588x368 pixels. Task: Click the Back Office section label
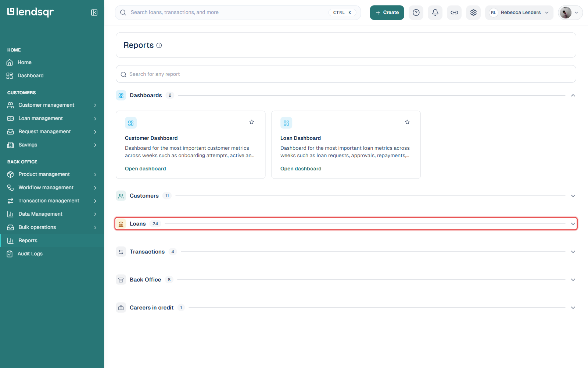pos(145,280)
